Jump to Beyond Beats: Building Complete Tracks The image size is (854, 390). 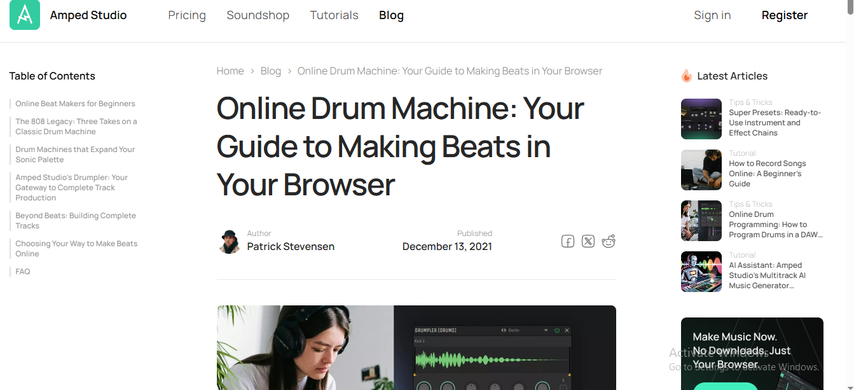(76, 221)
